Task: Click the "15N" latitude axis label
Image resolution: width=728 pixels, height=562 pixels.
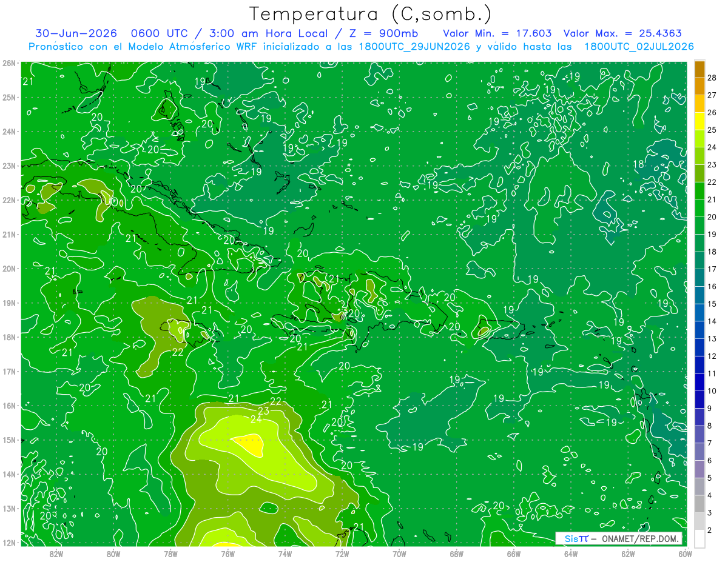Action: [x=9, y=440]
